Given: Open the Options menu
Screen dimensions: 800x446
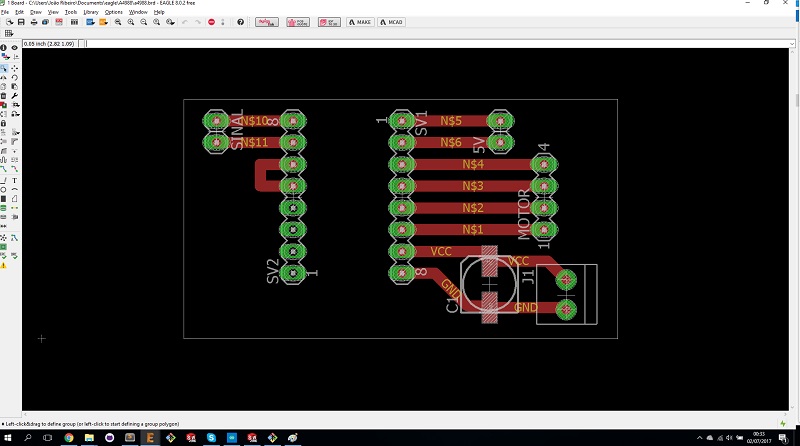Looking at the screenshot, I should [114, 12].
